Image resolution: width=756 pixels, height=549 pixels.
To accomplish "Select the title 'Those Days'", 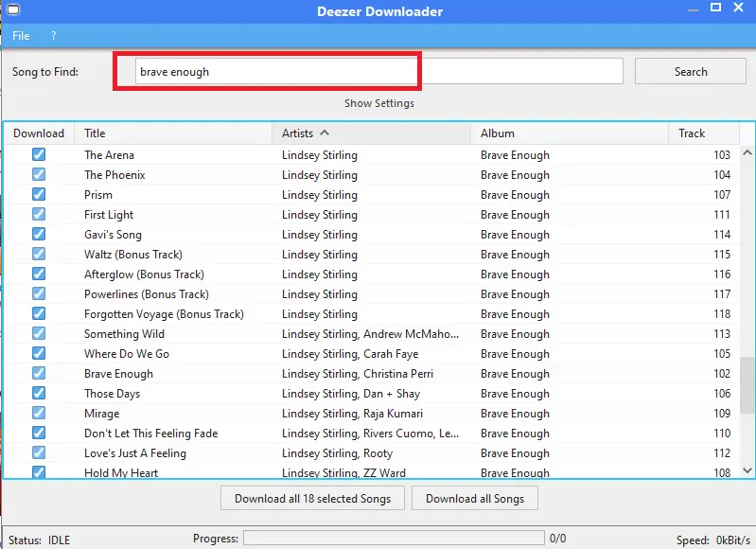I will 112,394.
